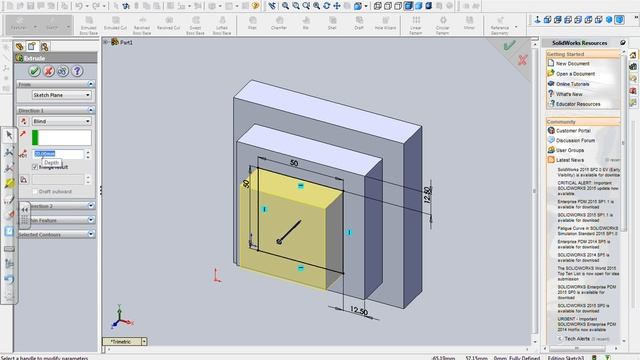Toggle the Merge result checkbox
Viewport: 640px width, 360px height.
35,167
